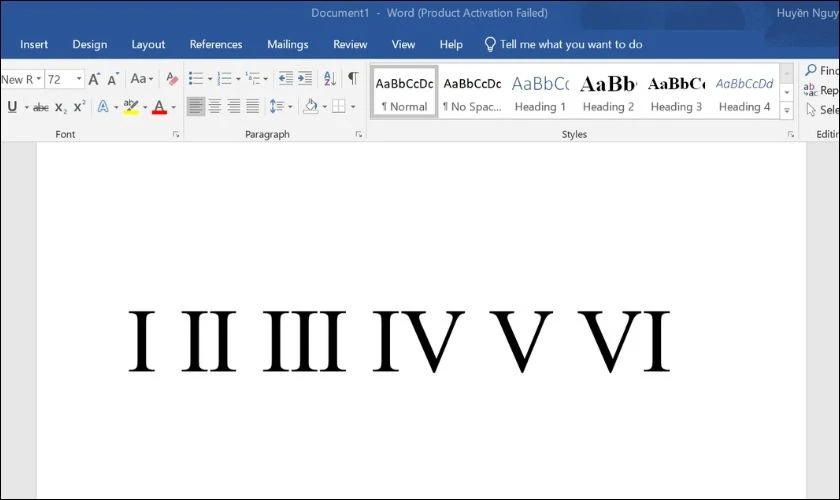The width and height of the screenshot is (840, 500).
Task: Apply the Heading 1 style
Action: (x=540, y=94)
